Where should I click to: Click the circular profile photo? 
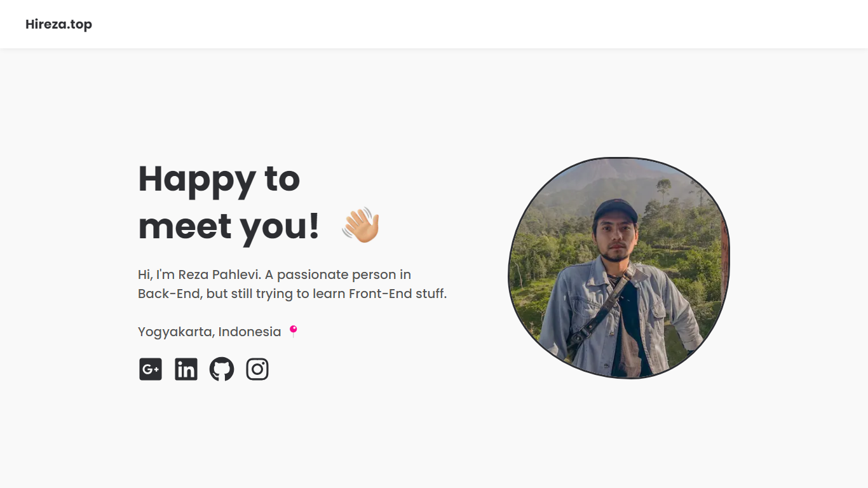point(619,268)
